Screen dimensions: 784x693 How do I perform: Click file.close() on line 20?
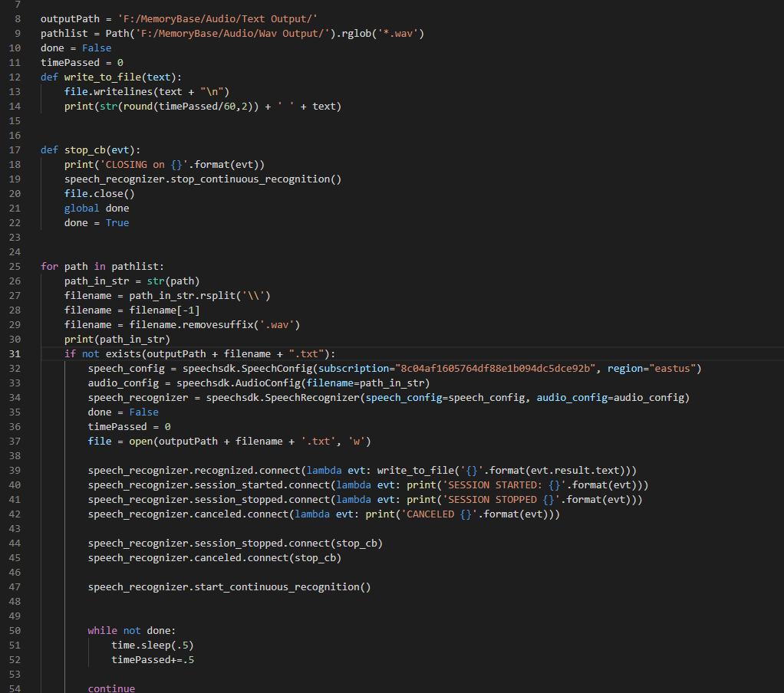[x=100, y=193]
